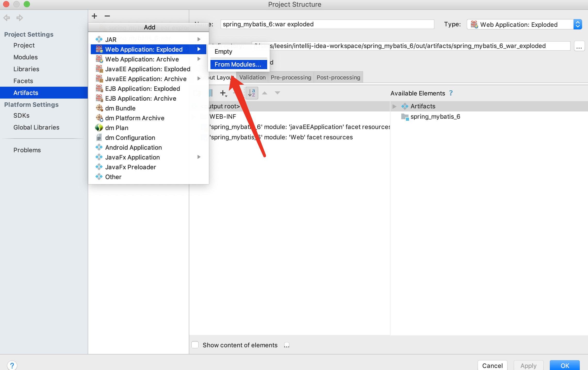Click the help question mark icon bottom-left
This screenshot has height=370, width=588.
click(12, 365)
